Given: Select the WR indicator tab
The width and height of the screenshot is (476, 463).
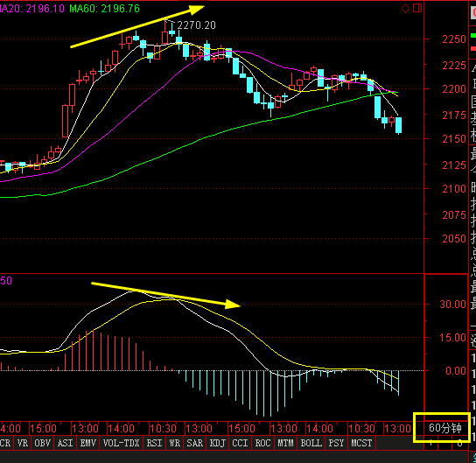Looking at the screenshot, I should (174, 443).
